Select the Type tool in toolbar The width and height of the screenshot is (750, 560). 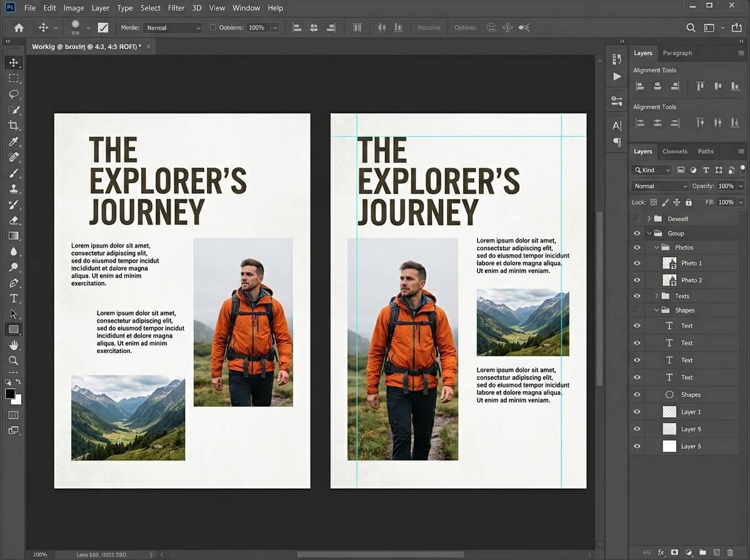[x=14, y=298]
